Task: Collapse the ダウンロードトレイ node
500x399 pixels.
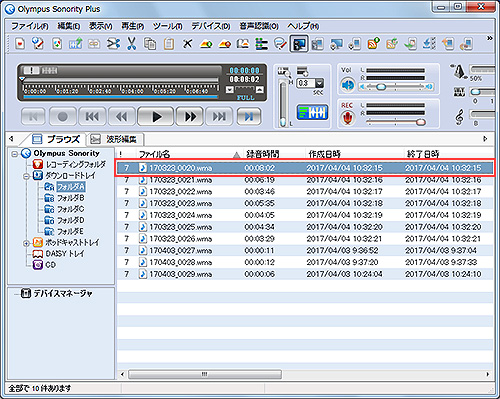Action: 26,176
